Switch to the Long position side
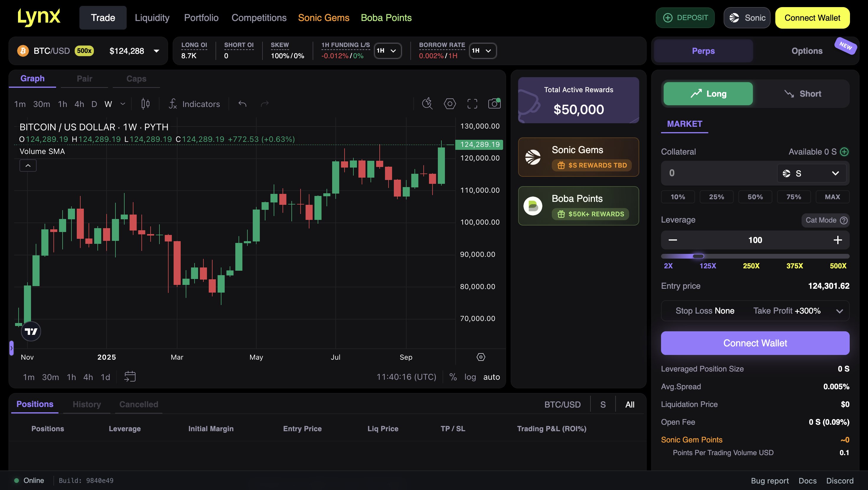868x490 pixels. point(708,93)
